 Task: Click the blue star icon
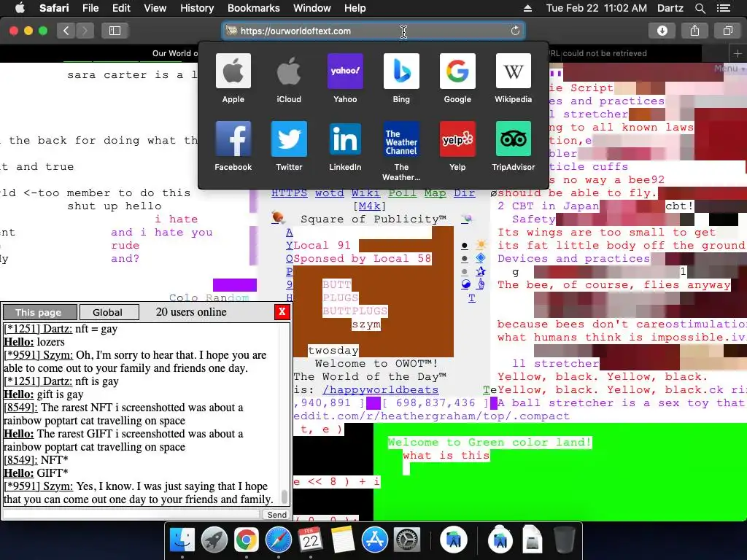point(481,271)
